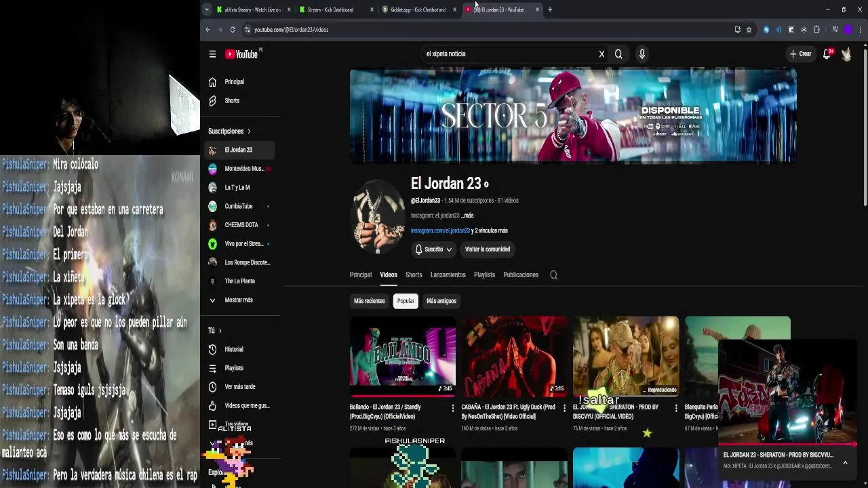Switch to Publicaciones tab
Image resolution: width=868 pixels, height=488 pixels.
521,275
